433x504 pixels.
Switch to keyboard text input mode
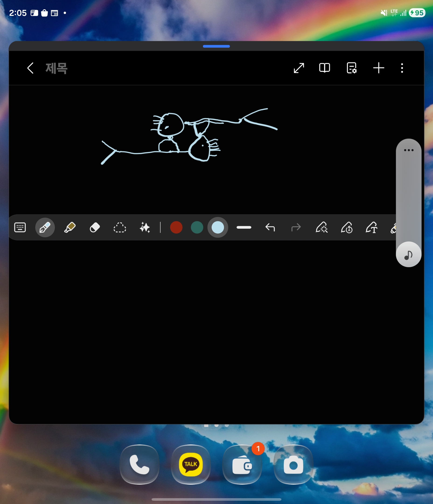20,227
